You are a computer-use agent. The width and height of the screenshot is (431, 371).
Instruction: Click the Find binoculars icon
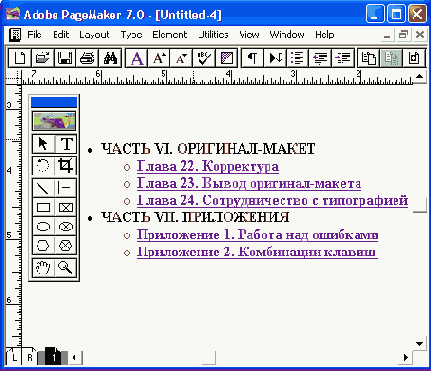click(x=110, y=58)
